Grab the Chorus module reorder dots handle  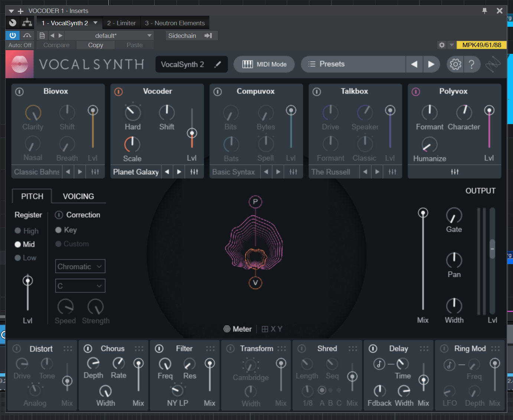pyautogui.click(x=139, y=349)
